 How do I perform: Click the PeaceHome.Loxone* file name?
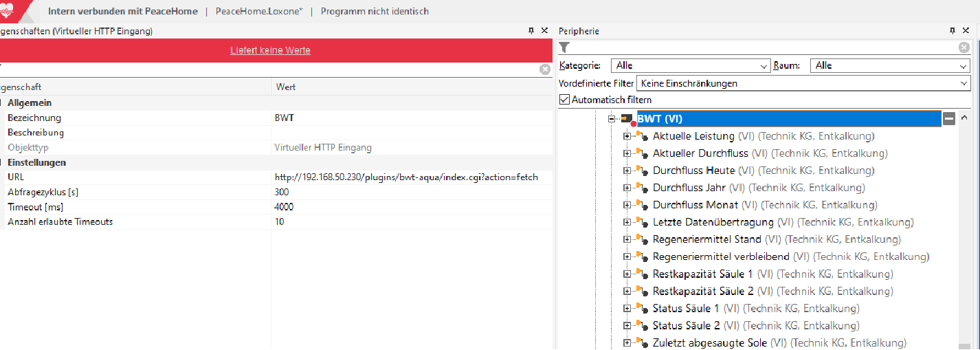[x=259, y=12]
